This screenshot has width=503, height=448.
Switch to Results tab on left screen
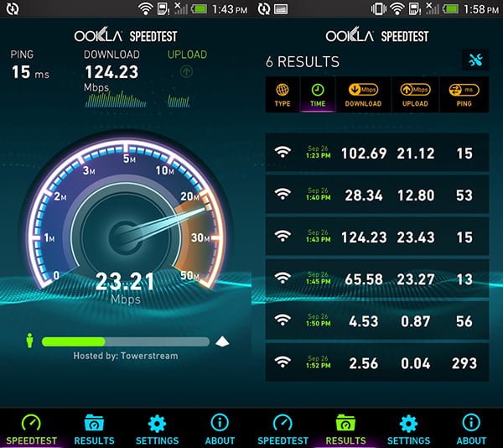coord(94,429)
